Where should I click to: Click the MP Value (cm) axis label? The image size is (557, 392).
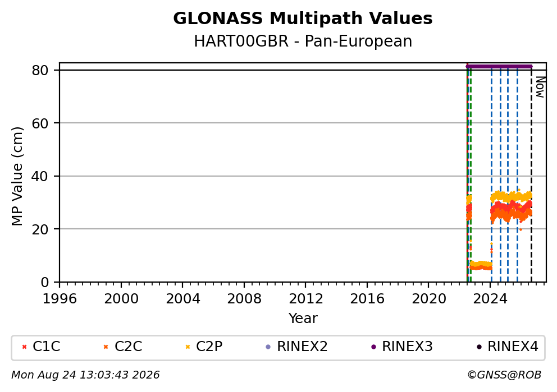click(x=17, y=176)
